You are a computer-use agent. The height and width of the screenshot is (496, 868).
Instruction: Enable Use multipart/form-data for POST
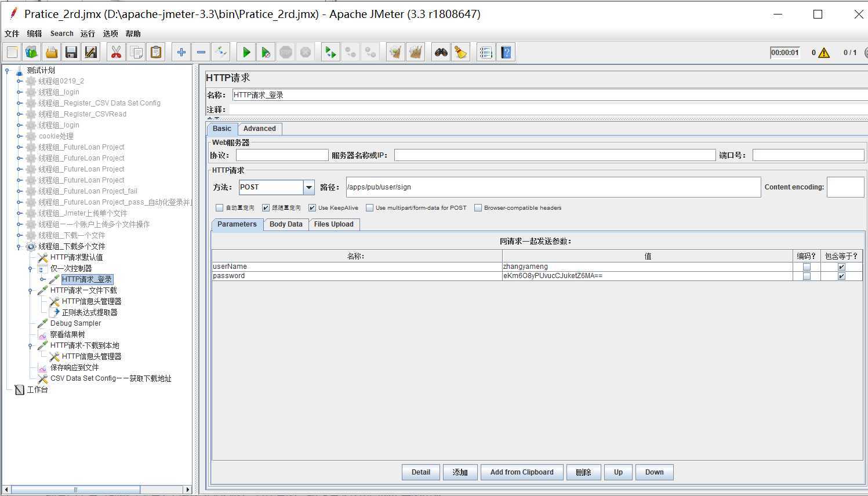click(x=369, y=207)
